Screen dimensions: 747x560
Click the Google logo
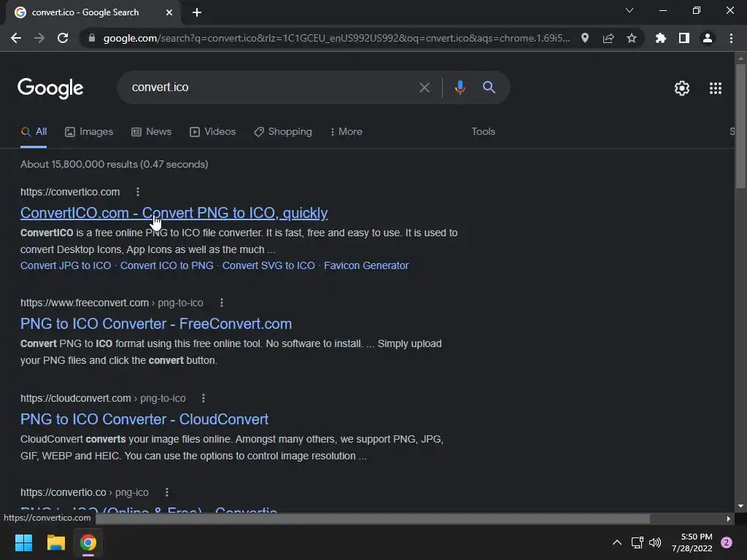coord(50,88)
